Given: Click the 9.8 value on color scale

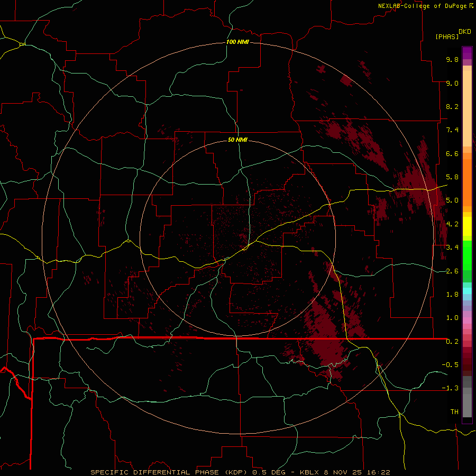Looking at the screenshot, I should [452, 59].
